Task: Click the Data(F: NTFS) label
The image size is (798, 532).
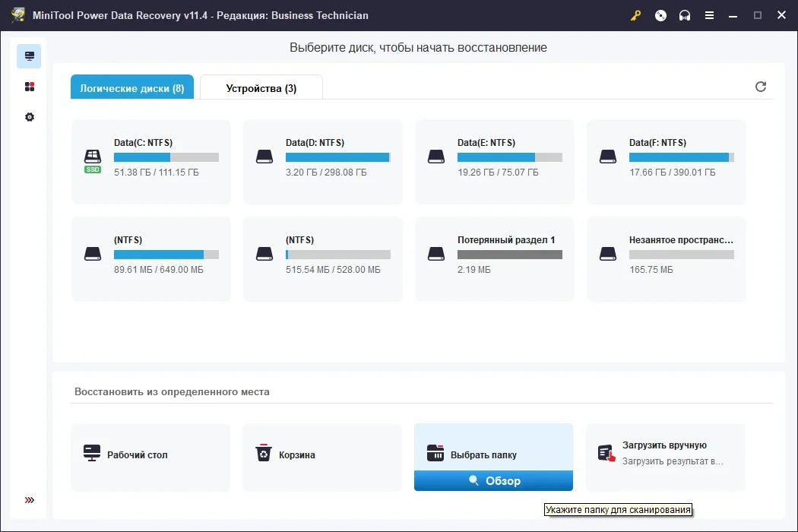Action: [657, 143]
